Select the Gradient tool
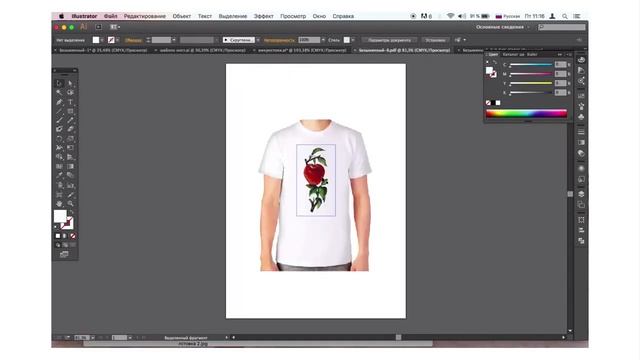This screenshot has height=360, width=640. tap(70, 166)
